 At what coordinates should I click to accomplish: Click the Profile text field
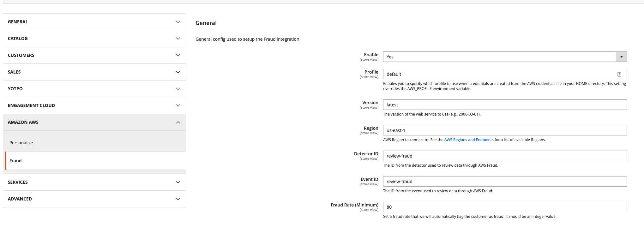click(499, 74)
